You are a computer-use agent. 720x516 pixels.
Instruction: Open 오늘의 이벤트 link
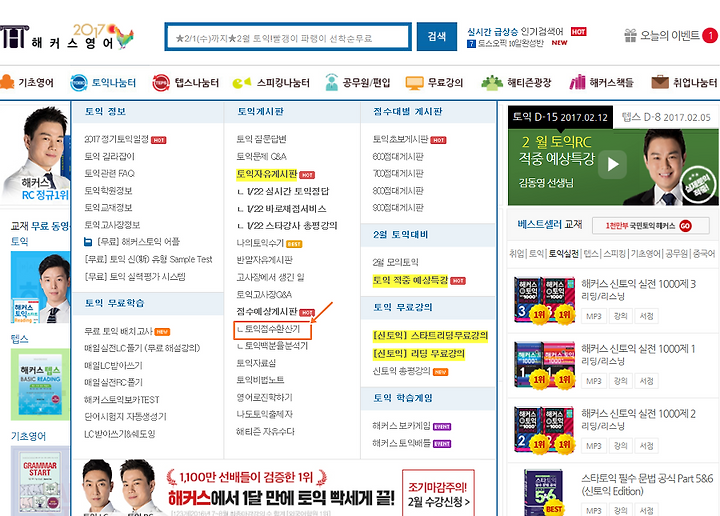[x=669, y=35]
